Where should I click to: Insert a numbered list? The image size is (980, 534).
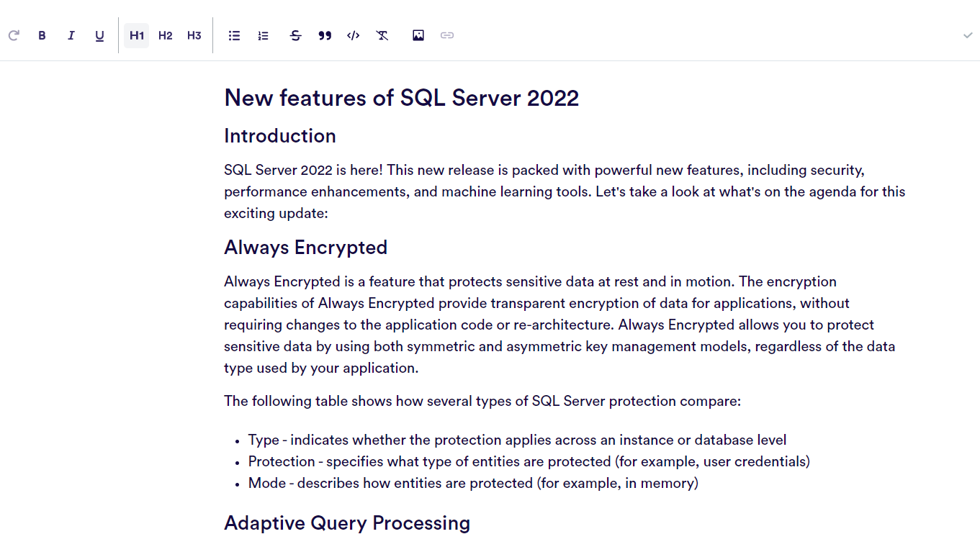pos(263,35)
